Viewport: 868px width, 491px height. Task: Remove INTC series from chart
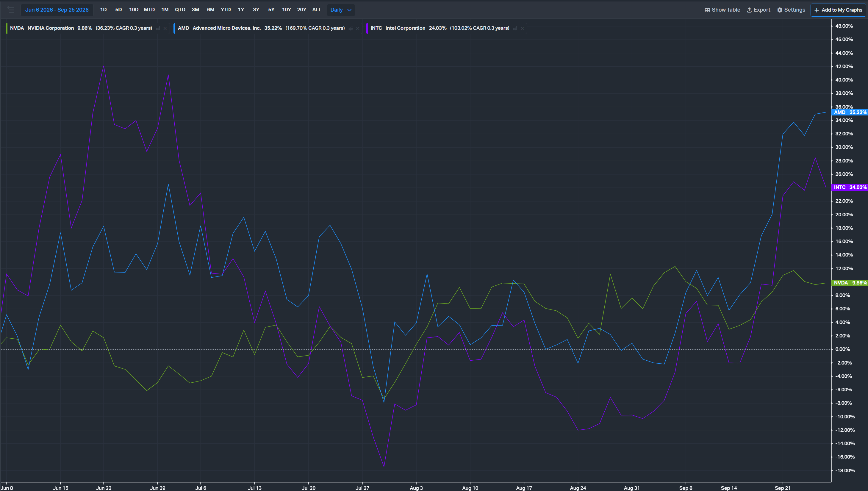pyautogui.click(x=522, y=28)
